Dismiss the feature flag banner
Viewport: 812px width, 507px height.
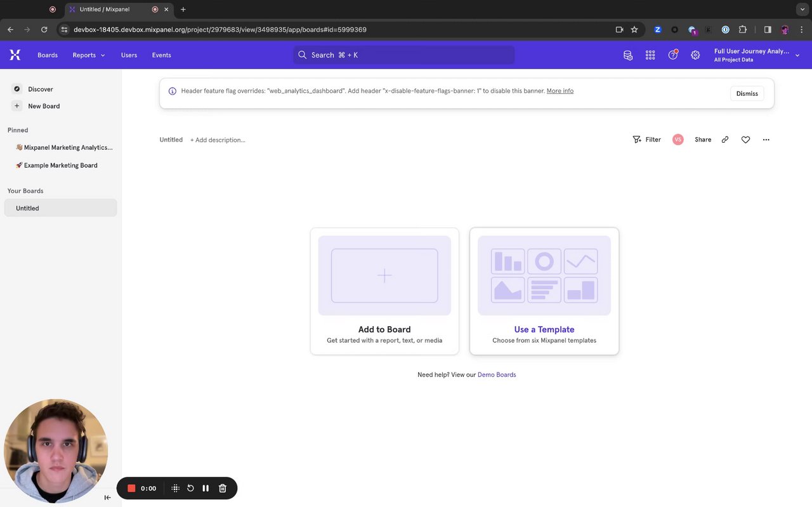tap(747, 93)
